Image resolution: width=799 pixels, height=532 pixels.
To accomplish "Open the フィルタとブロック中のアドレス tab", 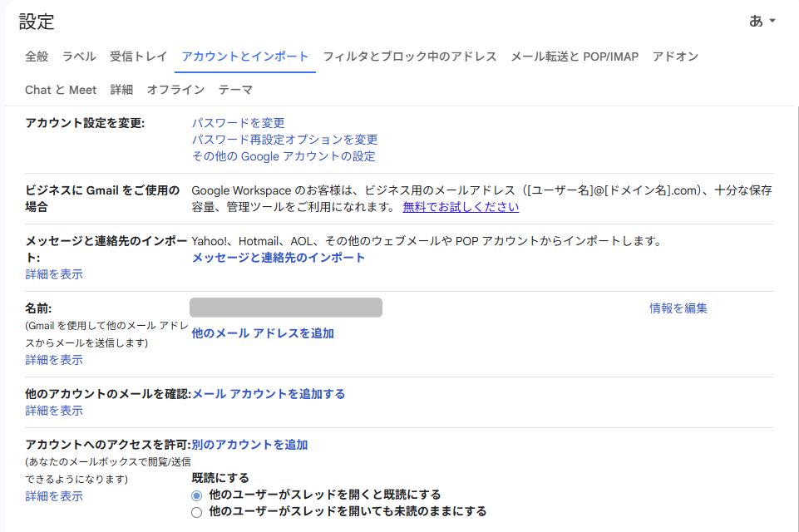I will click(x=411, y=57).
